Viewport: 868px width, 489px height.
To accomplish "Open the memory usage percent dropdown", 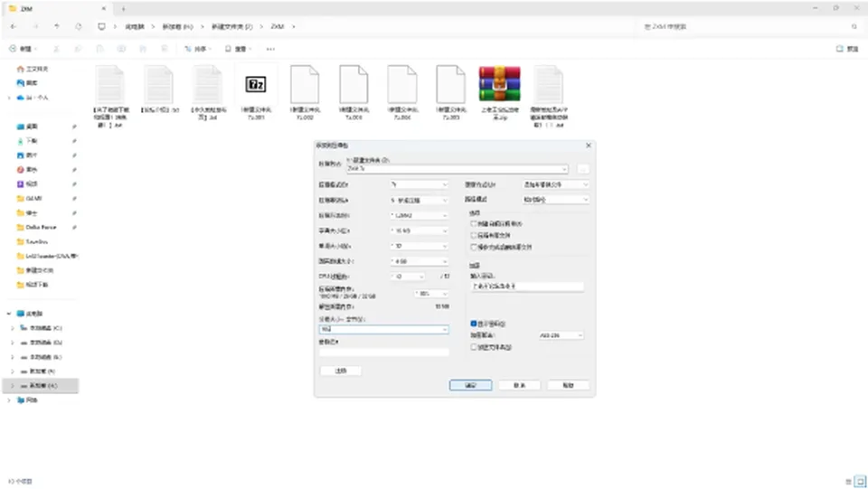I will (431, 293).
